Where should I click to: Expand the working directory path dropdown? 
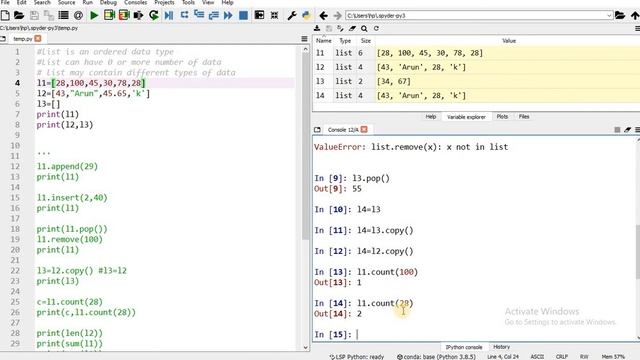(609, 16)
